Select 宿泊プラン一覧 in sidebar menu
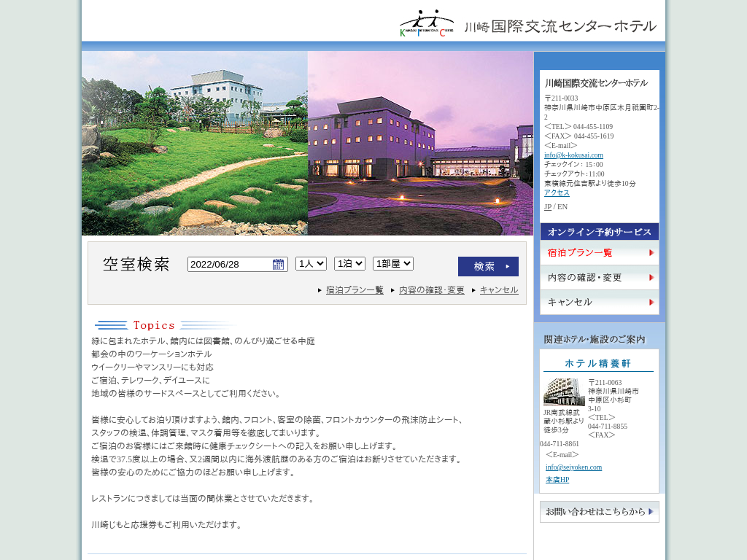 (600, 252)
